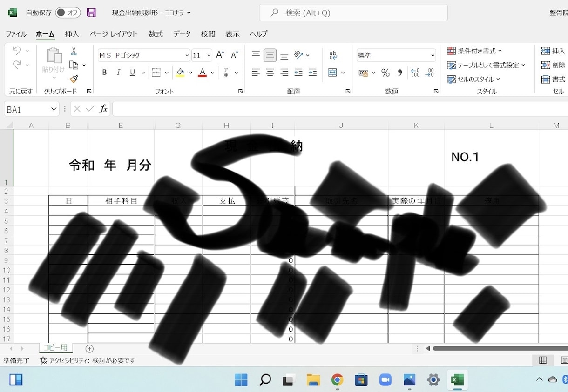Click the accessibility status message
The height and width of the screenshot is (392, 568).
(x=88, y=360)
